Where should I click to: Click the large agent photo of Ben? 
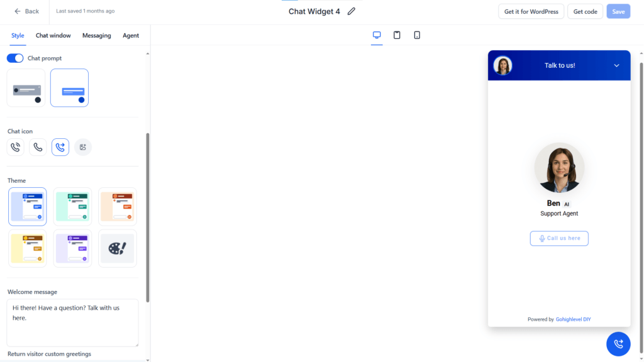pos(559,168)
